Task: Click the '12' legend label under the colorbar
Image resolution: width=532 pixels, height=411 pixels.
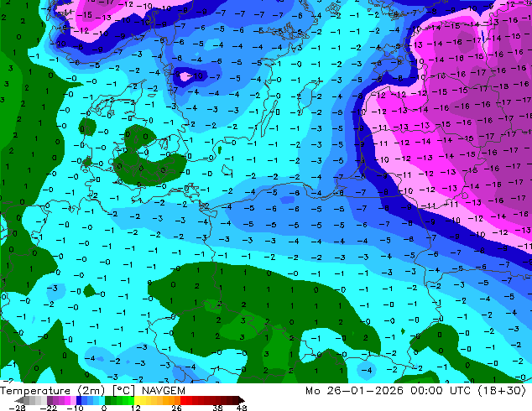Action: pyautogui.click(x=136, y=408)
